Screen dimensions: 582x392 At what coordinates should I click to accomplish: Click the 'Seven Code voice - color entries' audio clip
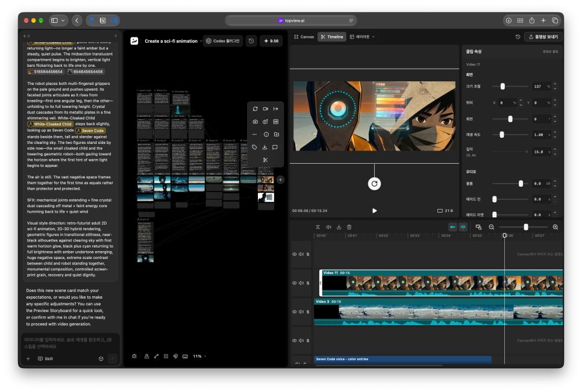click(x=402, y=359)
